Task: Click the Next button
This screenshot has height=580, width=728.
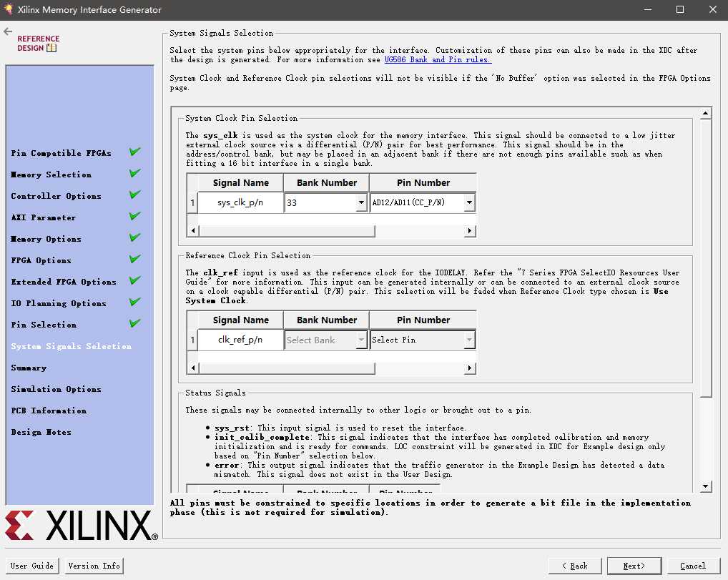Action: tap(634, 566)
